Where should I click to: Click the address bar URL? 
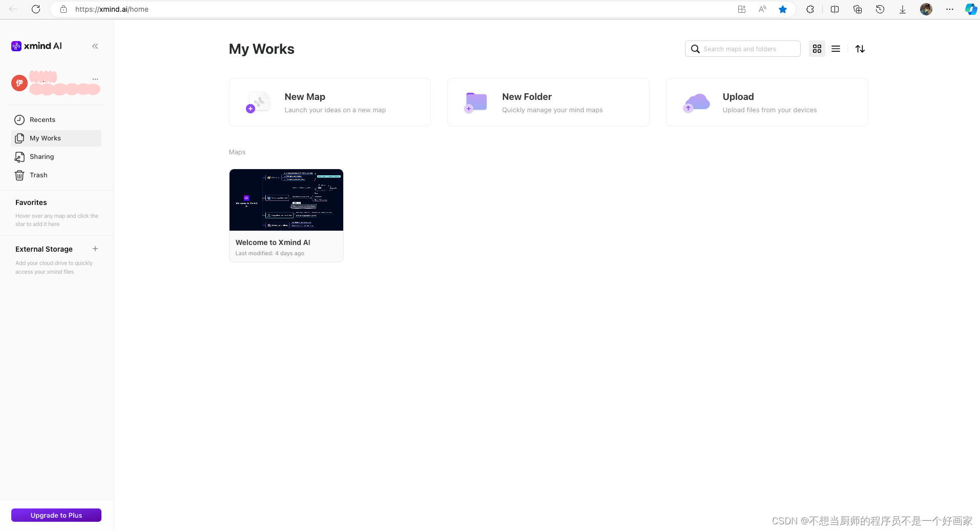click(112, 9)
